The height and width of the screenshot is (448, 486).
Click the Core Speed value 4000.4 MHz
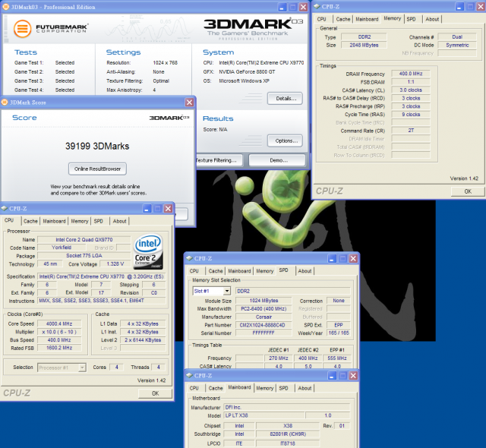click(x=59, y=323)
